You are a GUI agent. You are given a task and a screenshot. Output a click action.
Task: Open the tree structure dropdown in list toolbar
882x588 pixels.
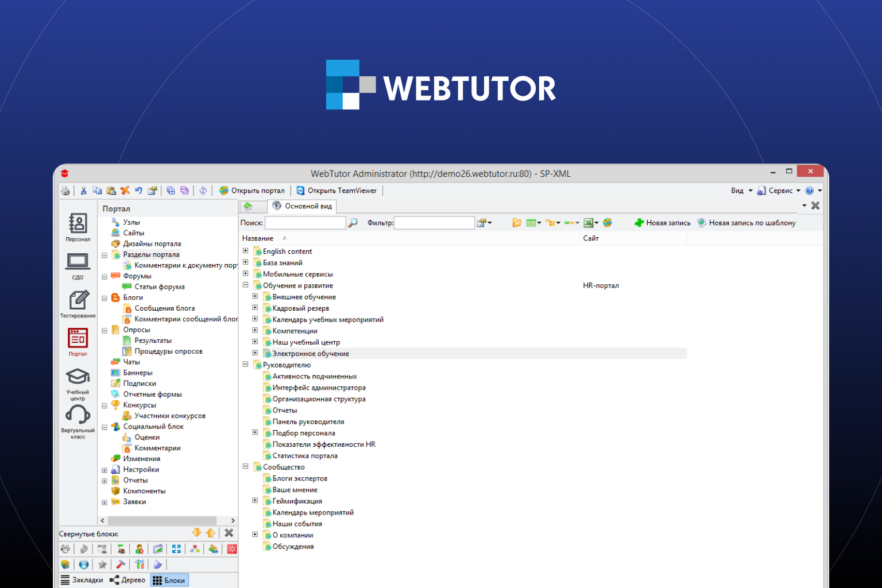click(552, 223)
